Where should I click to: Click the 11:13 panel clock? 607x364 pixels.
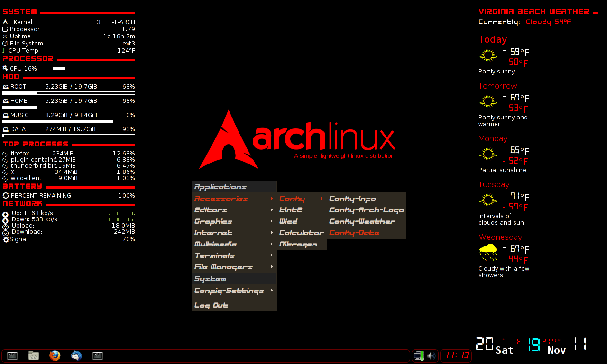click(457, 355)
